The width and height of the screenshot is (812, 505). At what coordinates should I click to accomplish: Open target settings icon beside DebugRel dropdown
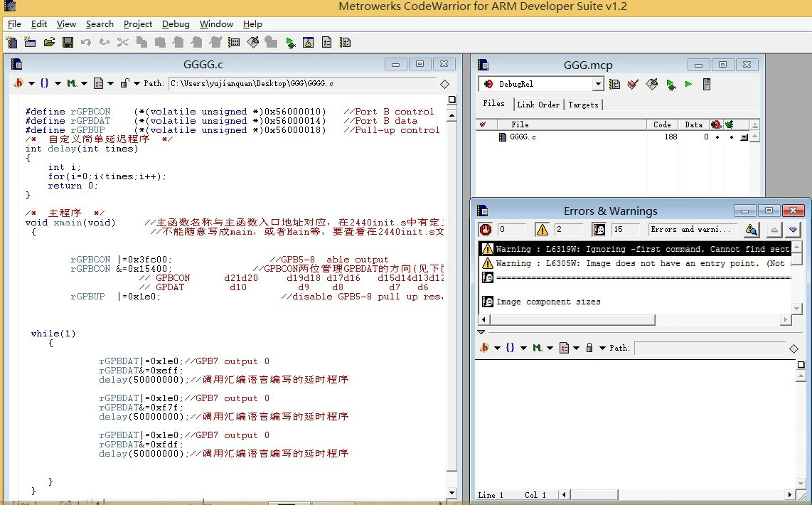pos(614,85)
